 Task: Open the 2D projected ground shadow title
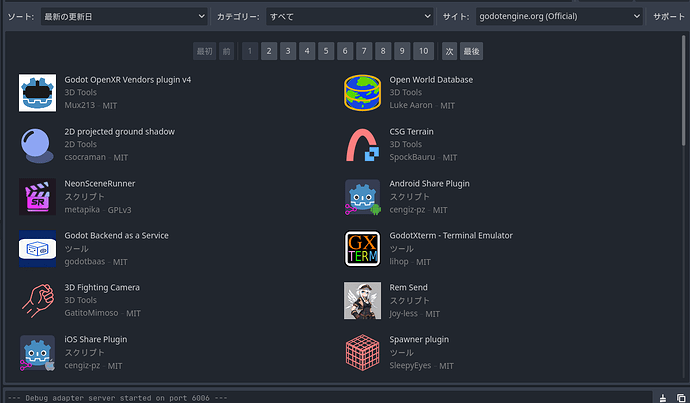point(120,132)
